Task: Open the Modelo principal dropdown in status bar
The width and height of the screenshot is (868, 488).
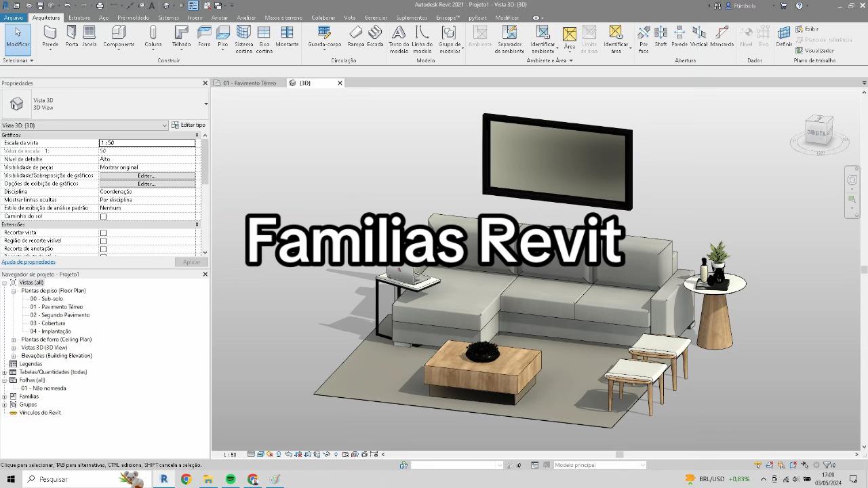Action: [599, 465]
